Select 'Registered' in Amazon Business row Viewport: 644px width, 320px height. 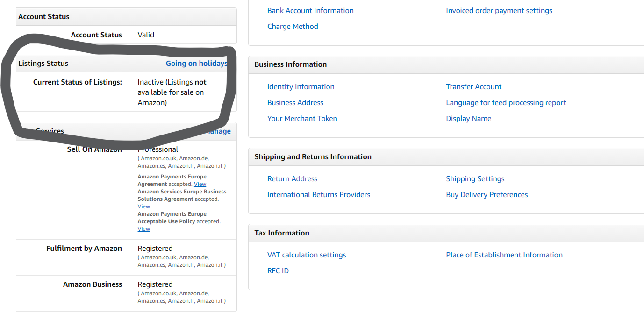pos(155,284)
